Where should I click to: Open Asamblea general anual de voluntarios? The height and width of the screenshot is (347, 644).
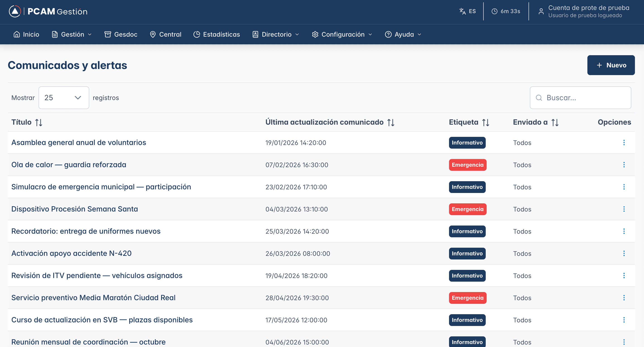pyautogui.click(x=79, y=143)
